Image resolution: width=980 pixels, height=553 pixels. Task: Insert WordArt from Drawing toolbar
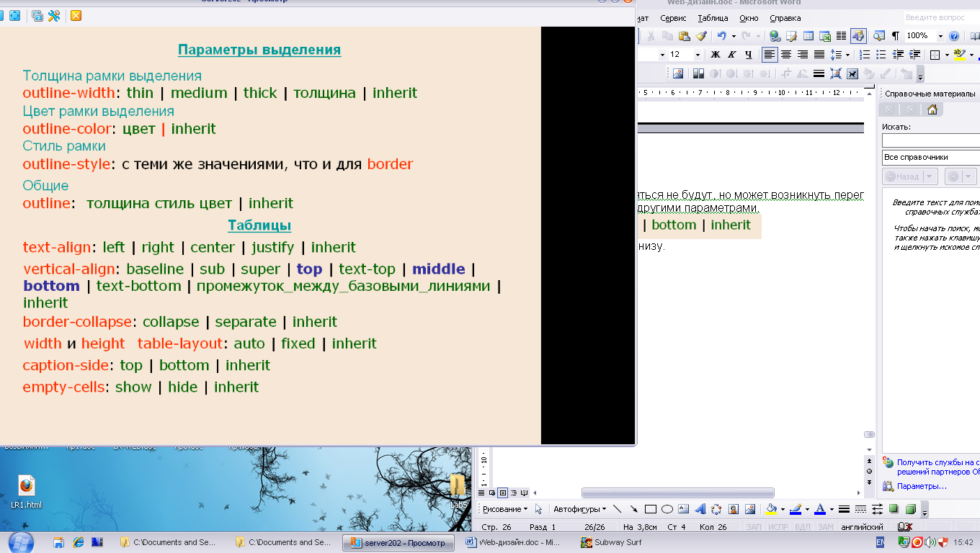(x=700, y=509)
